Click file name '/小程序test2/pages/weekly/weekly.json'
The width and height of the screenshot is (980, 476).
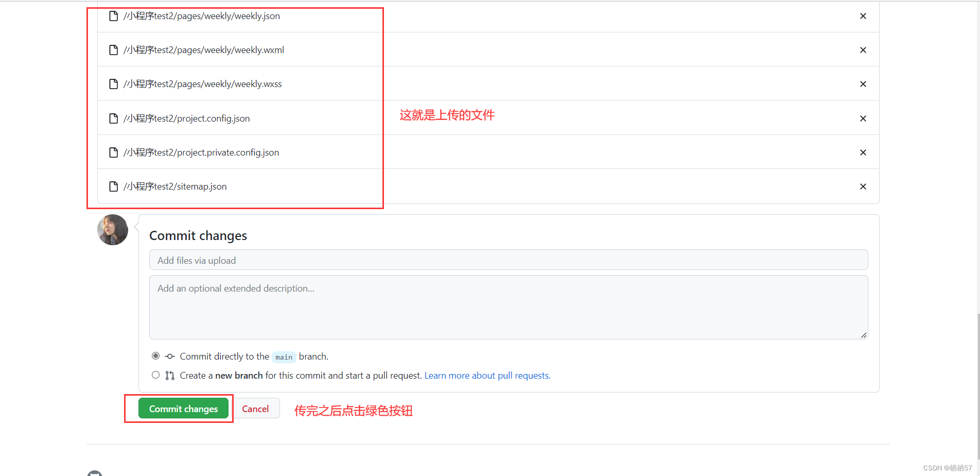(202, 16)
